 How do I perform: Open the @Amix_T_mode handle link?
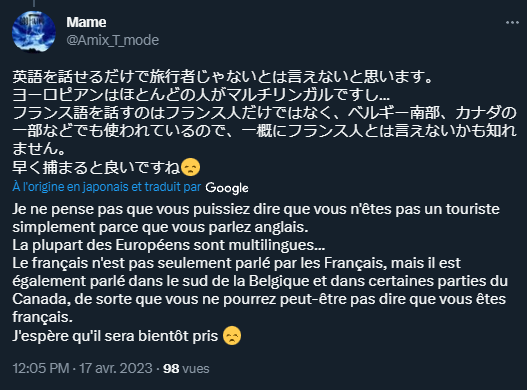tap(113, 40)
